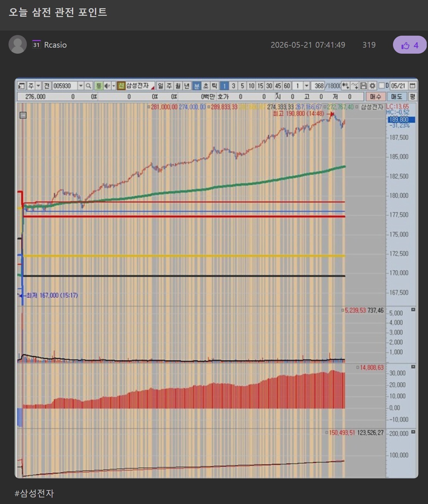Click the stock search magnifier icon
This screenshot has height=504, width=428.
tap(89, 86)
